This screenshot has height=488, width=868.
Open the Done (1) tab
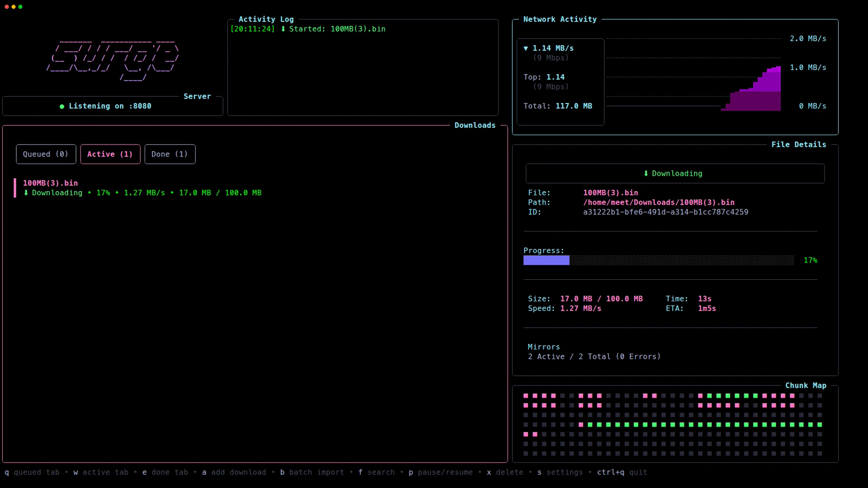[x=170, y=154]
